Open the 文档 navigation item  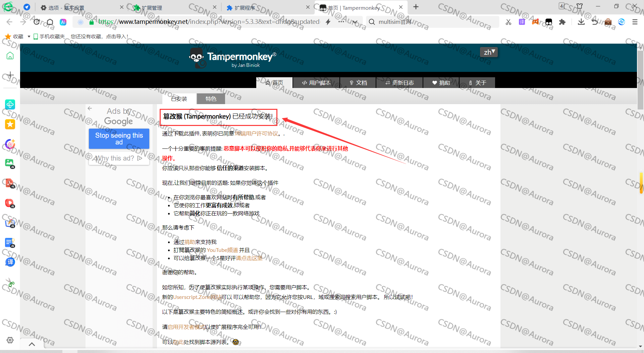click(358, 83)
